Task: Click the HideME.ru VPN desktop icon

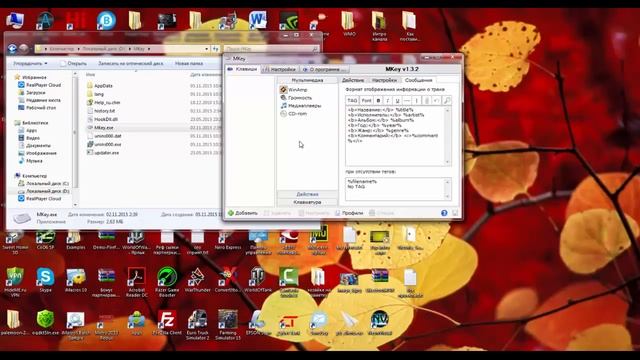Action: (x=15, y=282)
